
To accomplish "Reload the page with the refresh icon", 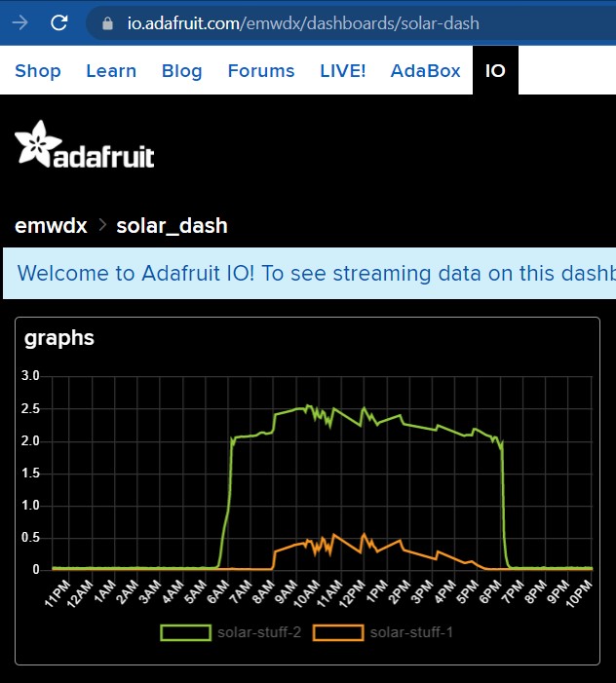I will 58,22.
